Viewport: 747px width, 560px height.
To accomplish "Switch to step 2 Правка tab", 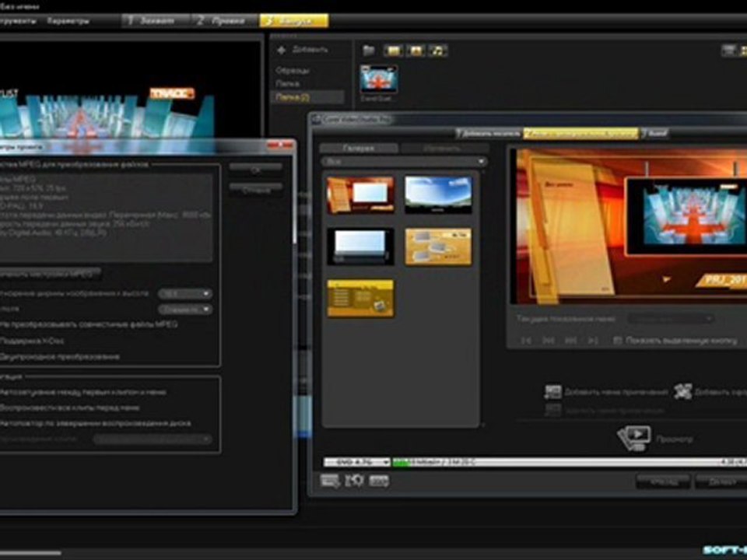I will (x=224, y=21).
